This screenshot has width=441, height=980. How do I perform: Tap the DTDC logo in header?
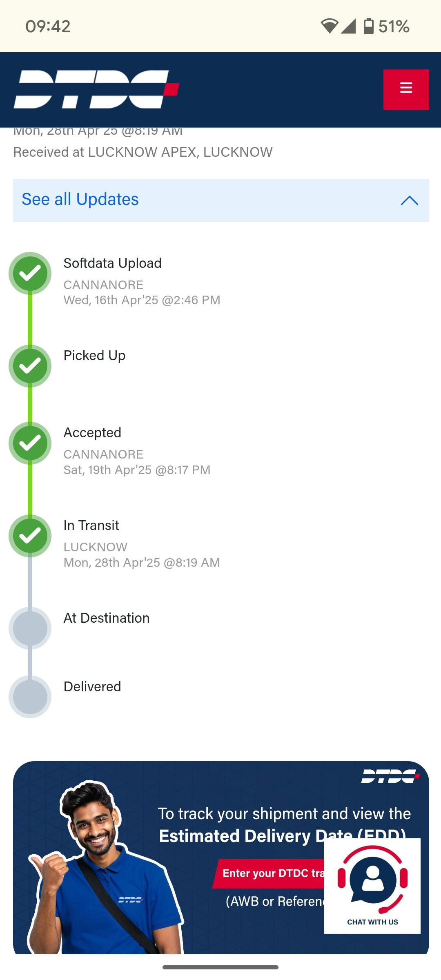tap(96, 89)
